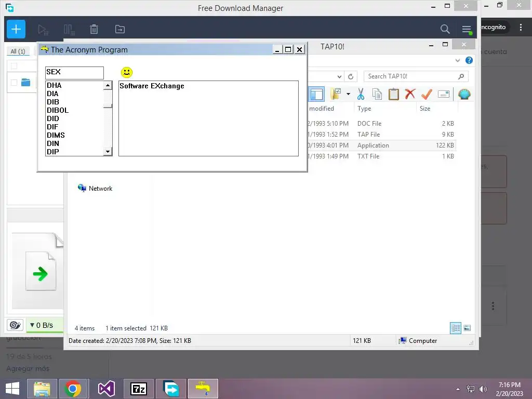Start all downloads in Free Download Manager
The width and height of the screenshot is (532, 399).
(43, 30)
